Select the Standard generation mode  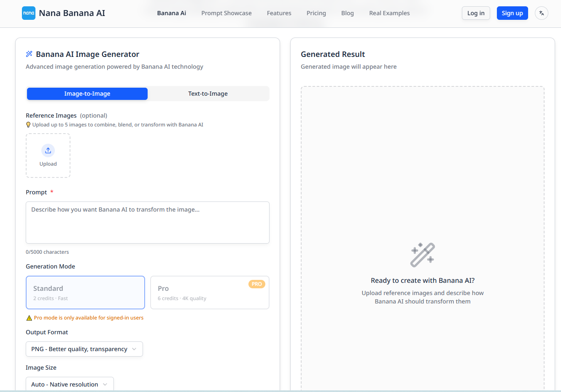pyautogui.click(x=85, y=292)
